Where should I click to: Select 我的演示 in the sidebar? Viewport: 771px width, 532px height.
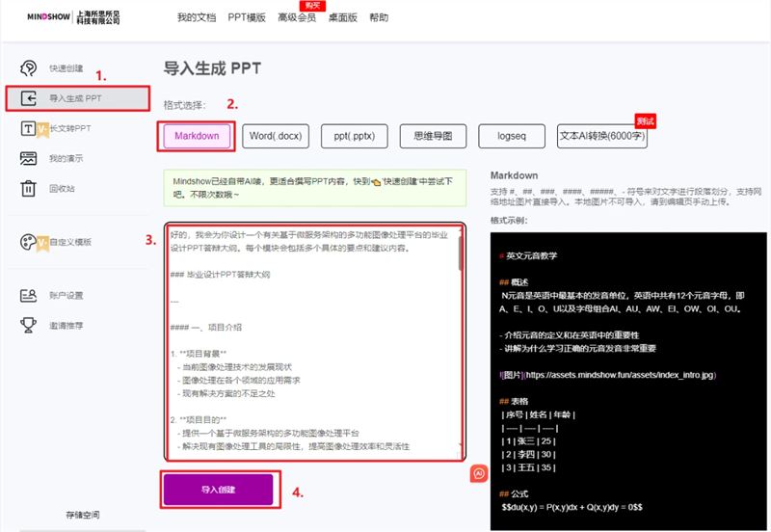(66, 158)
